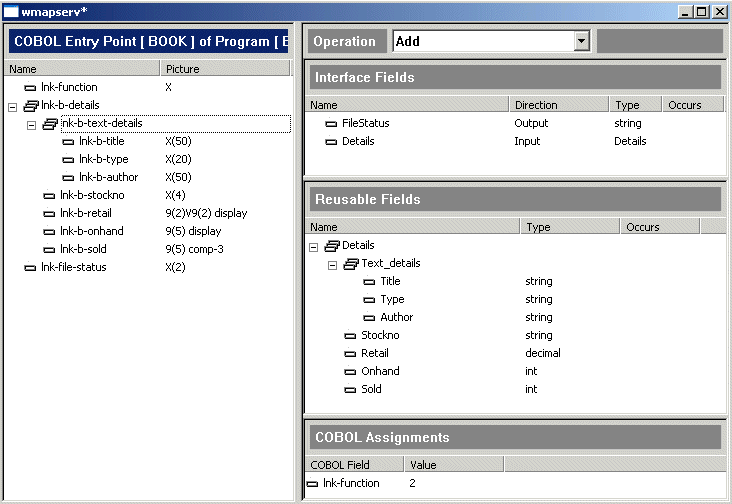This screenshot has width=732, height=504.
Task: Click the FileStatus interface field icon
Action: pyautogui.click(x=331, y=124)
